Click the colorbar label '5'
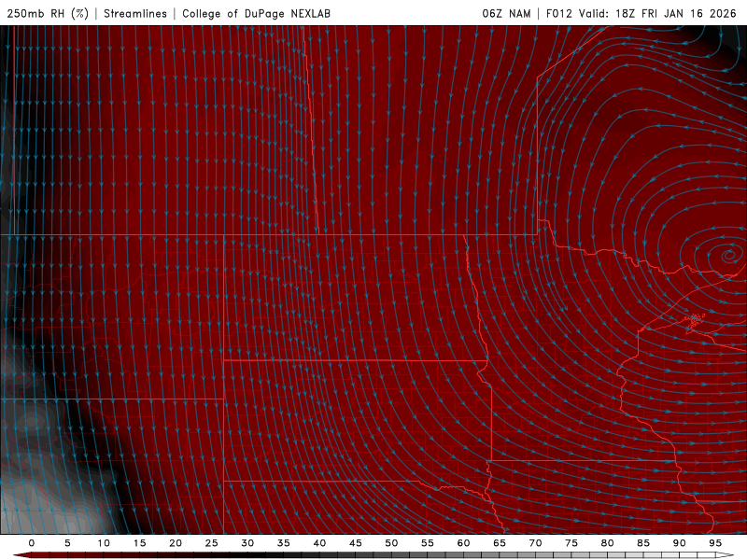The image size is (747, 560). pos(67,543)
